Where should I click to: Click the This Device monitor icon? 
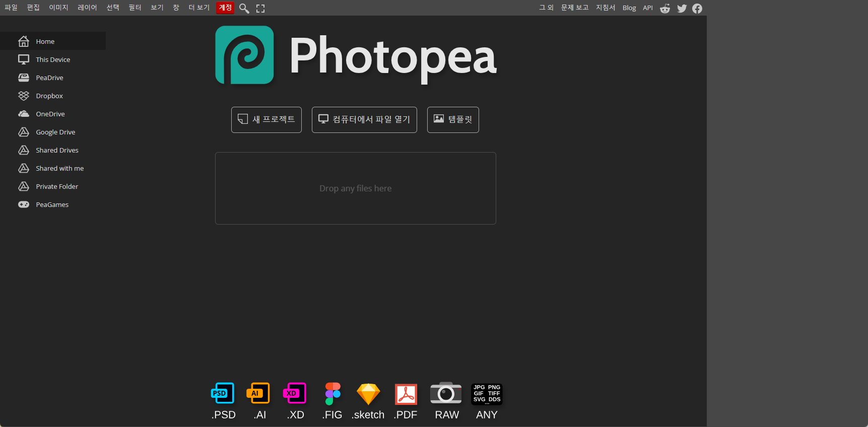pyautogui.click(x=24, y=59)
